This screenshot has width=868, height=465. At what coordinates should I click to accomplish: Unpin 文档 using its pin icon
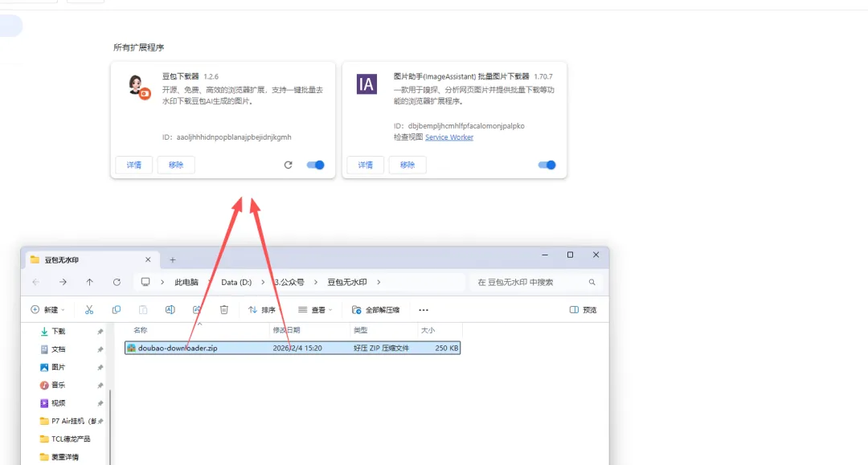pos(100,349)
